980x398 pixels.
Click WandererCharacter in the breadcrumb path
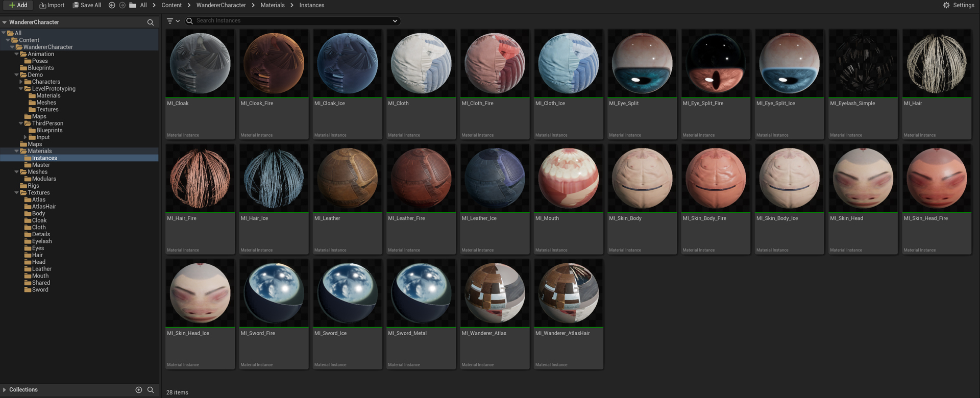point(221,5)
